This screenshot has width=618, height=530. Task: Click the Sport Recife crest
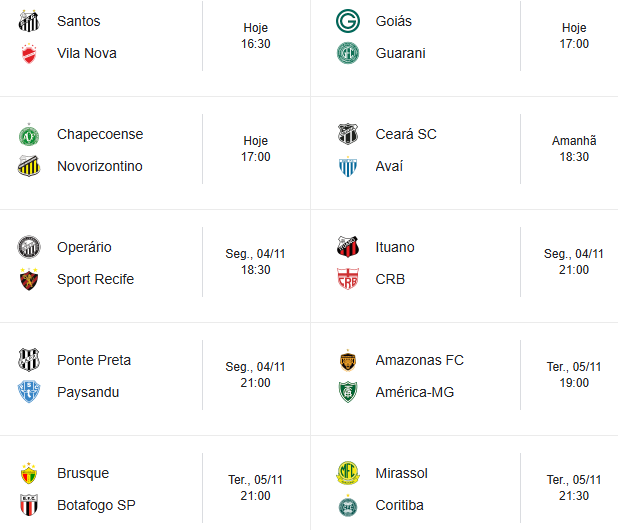29,279
